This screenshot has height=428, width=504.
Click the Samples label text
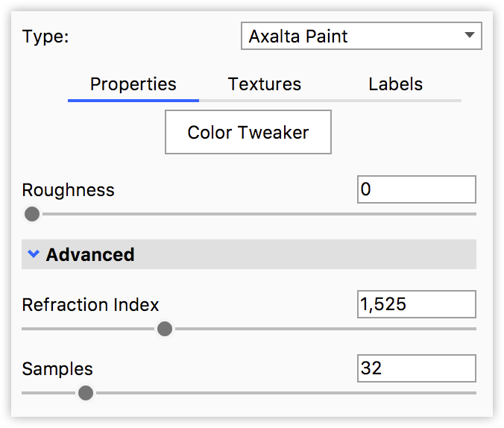57,369
